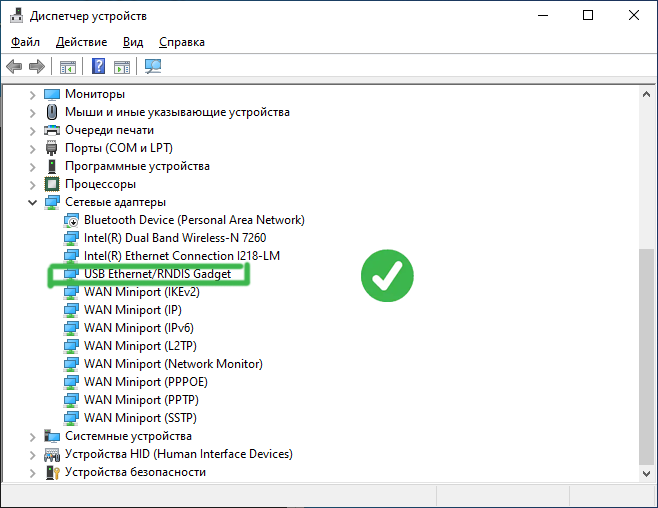Click the Forward arrow toolbar icon
This screenshot has width=658, height=508.
(37, 66)
